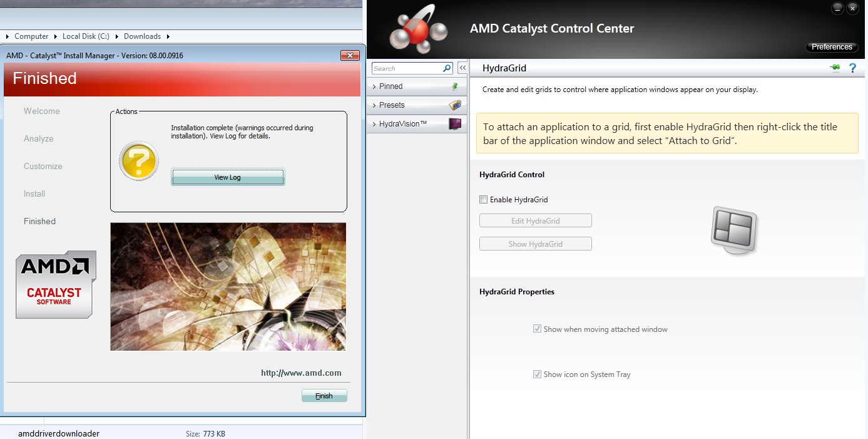Collapse the sidebar with double-chevron button

coord(462,68)
